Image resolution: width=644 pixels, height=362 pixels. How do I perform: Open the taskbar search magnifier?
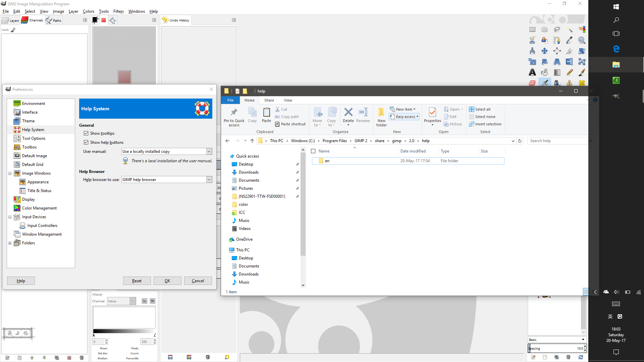pos(616,20)
